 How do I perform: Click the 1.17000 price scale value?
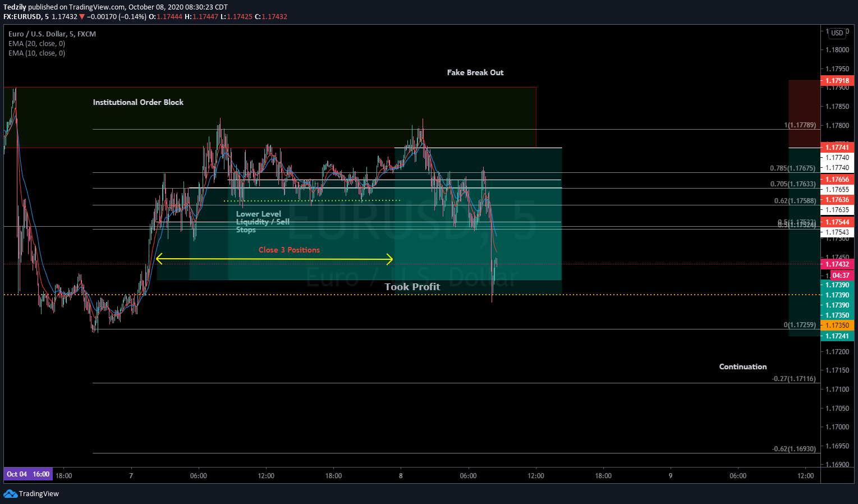837,427
